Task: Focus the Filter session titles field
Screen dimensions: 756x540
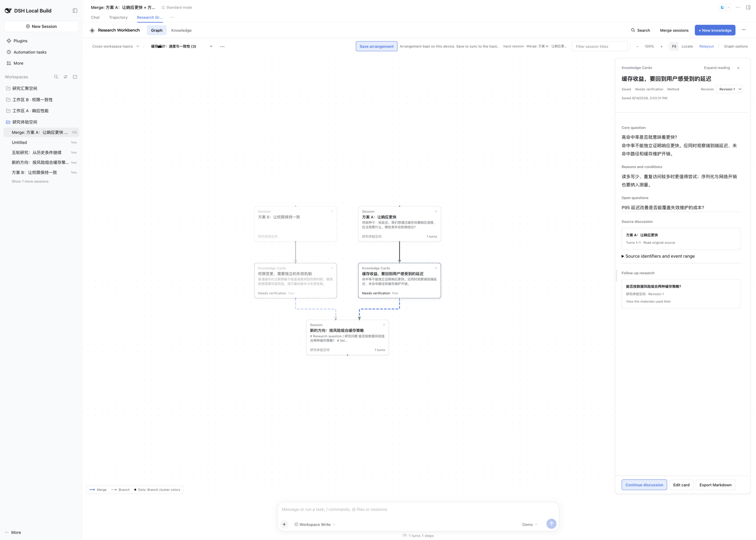Action: pyautogui.click(x=599, y=47)
